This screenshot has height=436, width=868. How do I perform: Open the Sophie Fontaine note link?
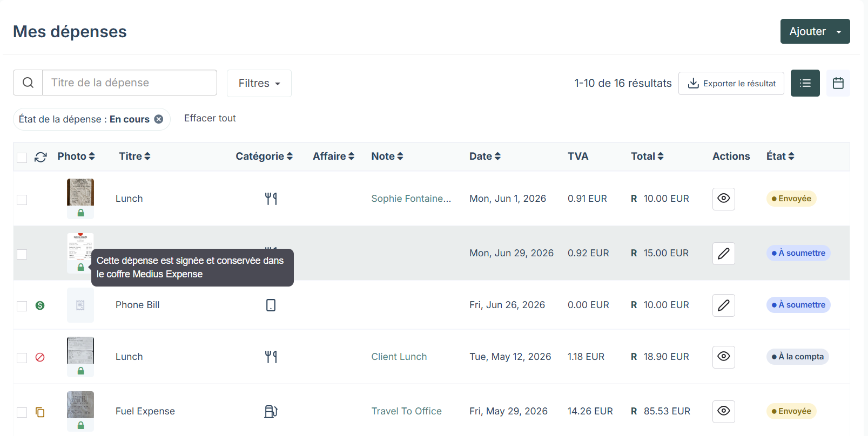(x=411, y=199)
